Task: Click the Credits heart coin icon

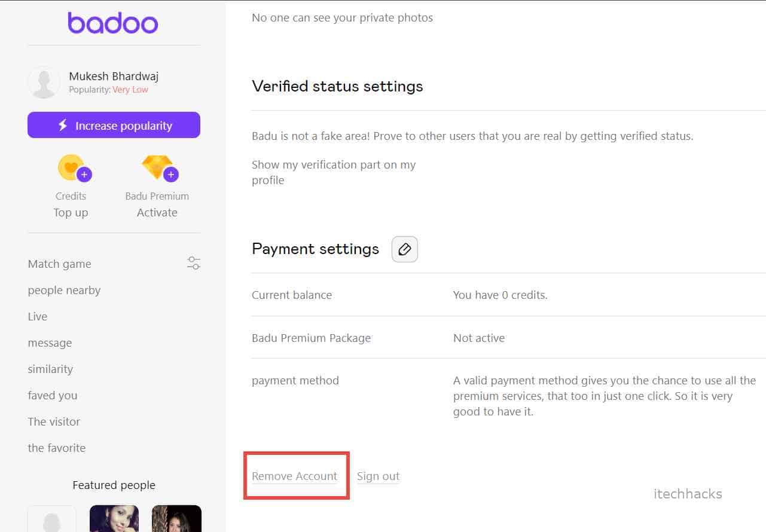Action: pos(72,167)
